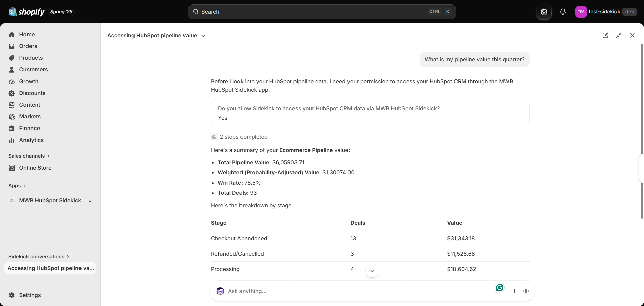644x306 pixels.
Task: Click the $11,528.68 value cell
Action: coord(461,254)
